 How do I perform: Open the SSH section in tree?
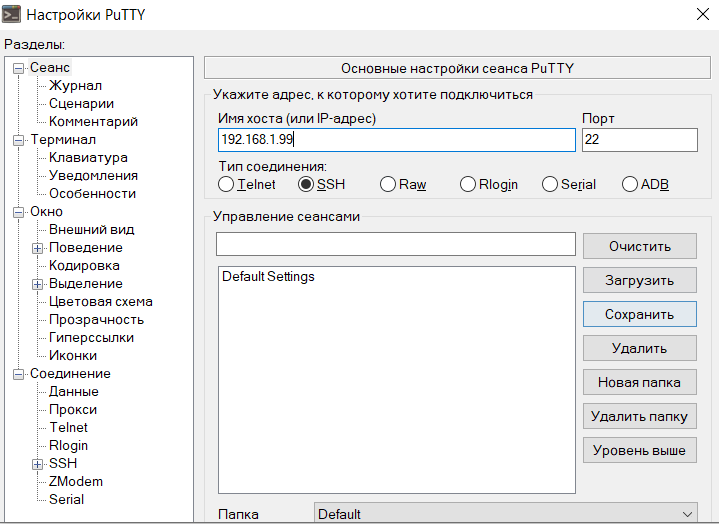(63, 463)
